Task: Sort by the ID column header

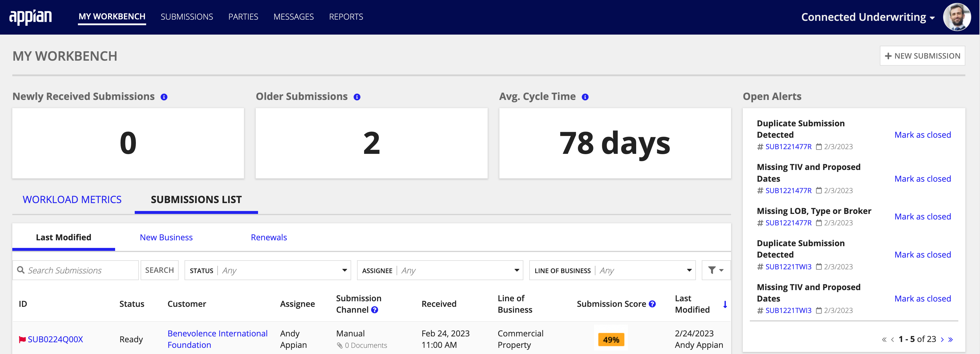Action: (23, 304)
